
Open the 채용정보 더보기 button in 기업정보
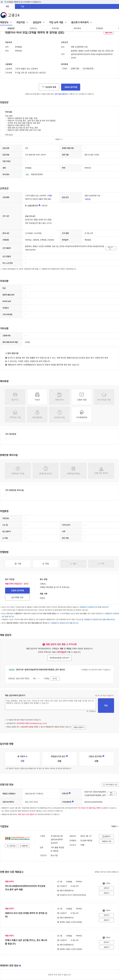coord(106,841)
